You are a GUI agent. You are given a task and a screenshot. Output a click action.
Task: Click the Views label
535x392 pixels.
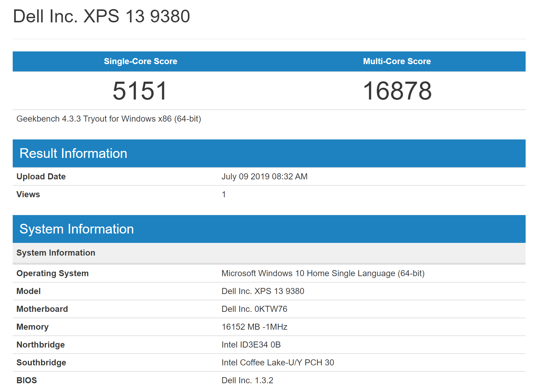click(x=28, y=194)
